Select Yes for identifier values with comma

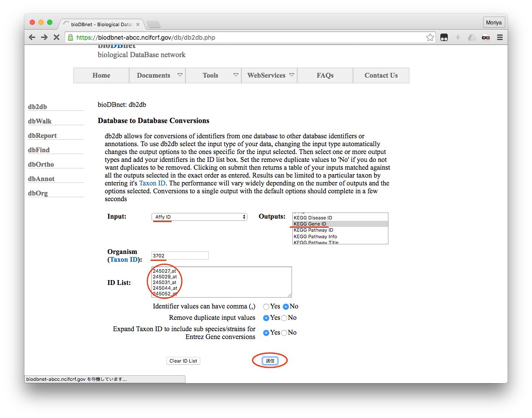266,307
